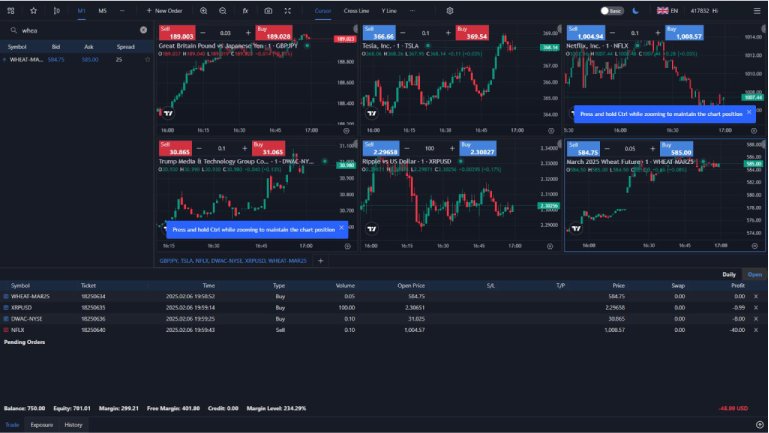Open the EN language selector
769x433 pixels.
point(667,11)
